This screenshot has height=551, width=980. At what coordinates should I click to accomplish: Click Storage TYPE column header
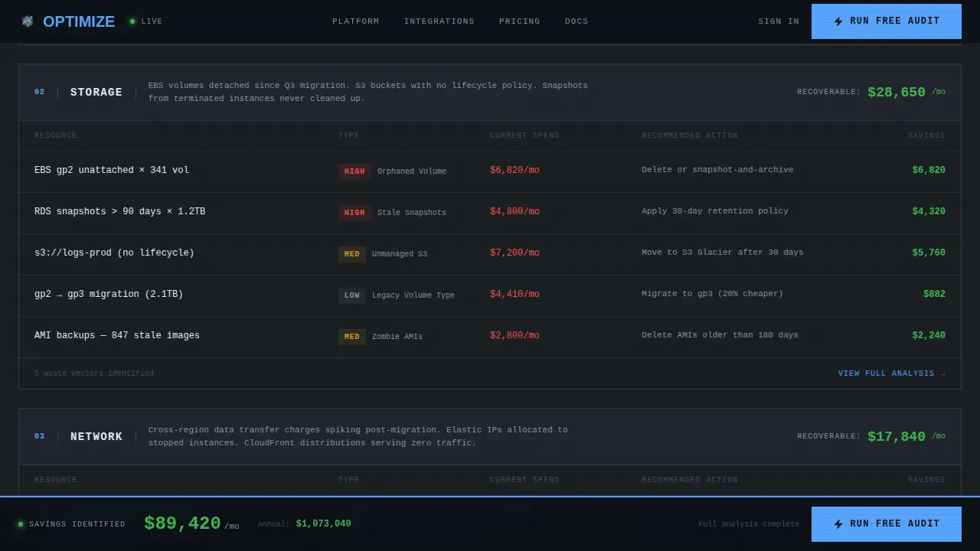point(348,135)
